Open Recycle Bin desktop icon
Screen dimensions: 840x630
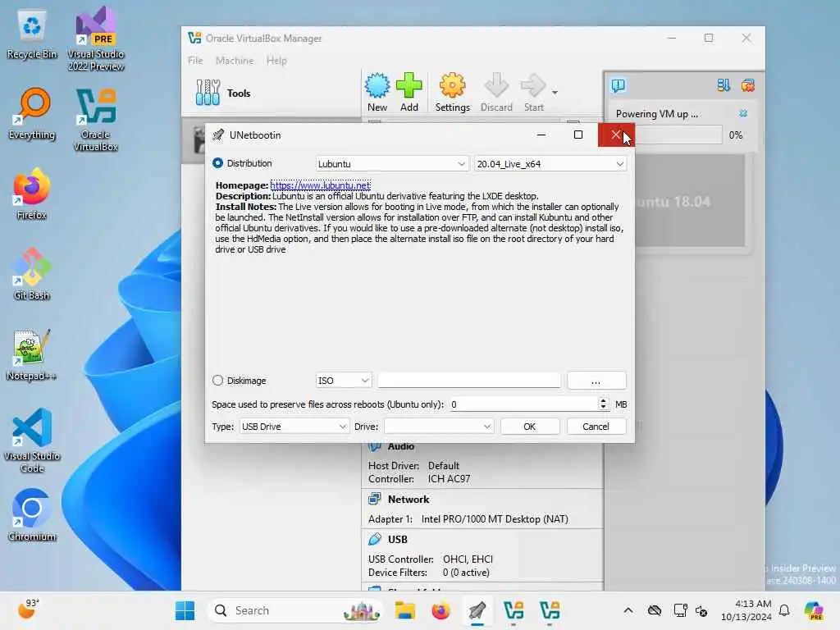(32, 33)
